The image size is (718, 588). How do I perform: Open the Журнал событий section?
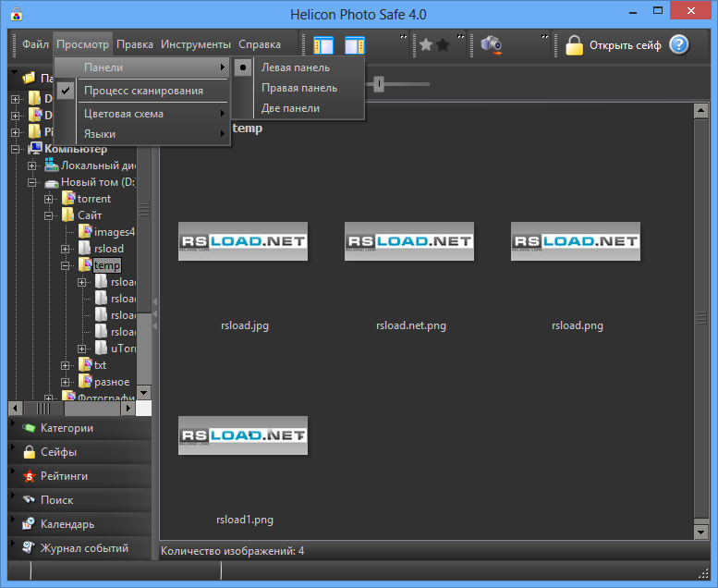click(x=79, y=548)
